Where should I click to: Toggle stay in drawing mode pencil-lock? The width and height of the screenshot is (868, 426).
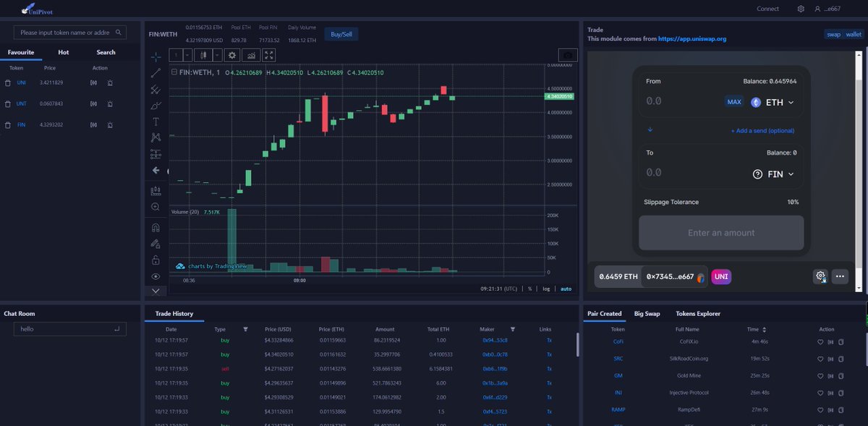156,244
